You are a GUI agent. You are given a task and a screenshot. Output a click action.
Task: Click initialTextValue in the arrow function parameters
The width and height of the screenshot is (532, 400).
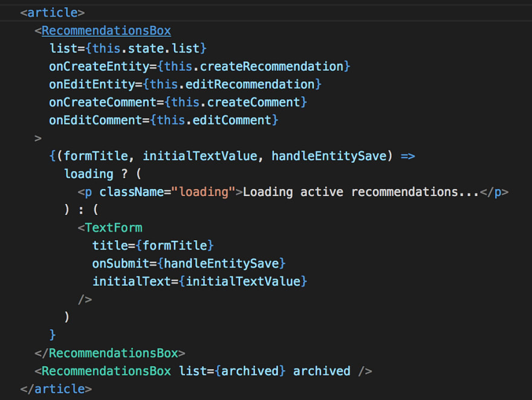coord(200,156)
